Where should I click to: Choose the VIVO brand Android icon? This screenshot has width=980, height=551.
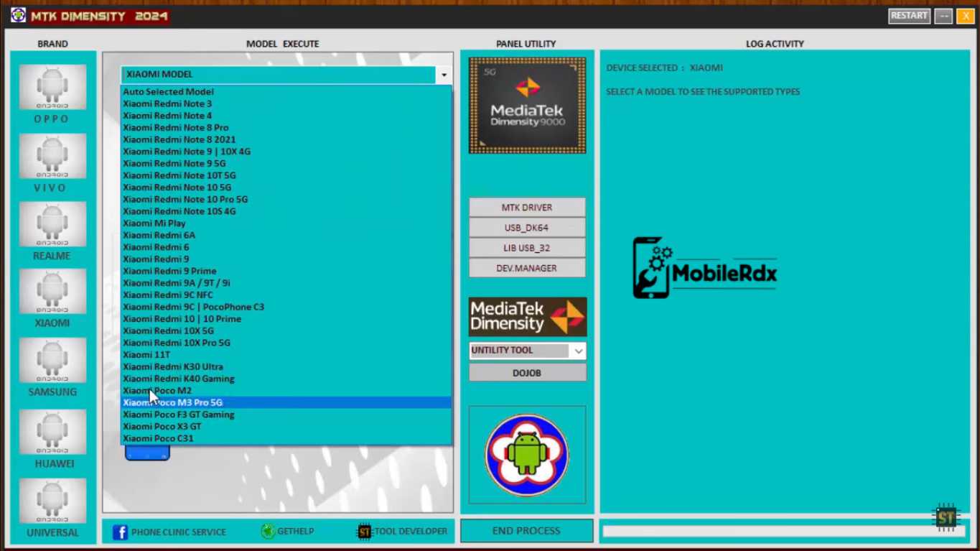tap(52, 156)
